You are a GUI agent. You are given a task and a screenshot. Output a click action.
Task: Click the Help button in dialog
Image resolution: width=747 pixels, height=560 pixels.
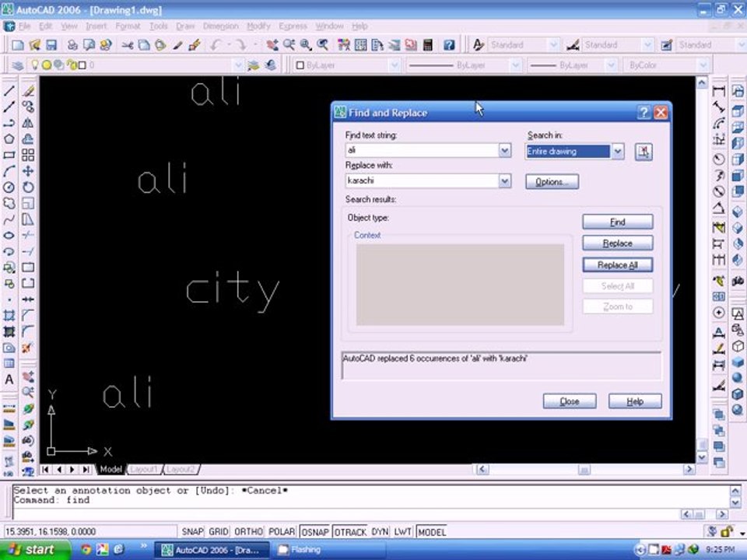click(x=635, y=401)
